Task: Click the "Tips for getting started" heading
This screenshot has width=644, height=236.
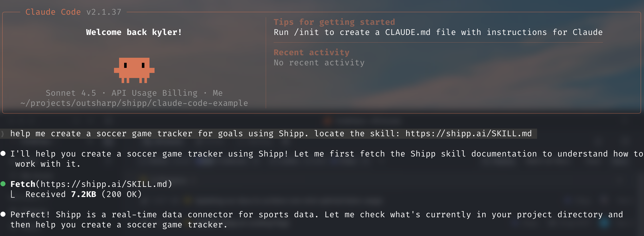Action: [334, 22]
